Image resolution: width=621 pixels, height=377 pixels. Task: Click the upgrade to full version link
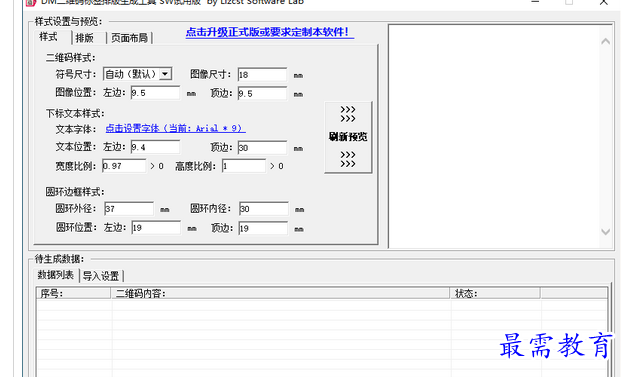(x=270, y=32)
